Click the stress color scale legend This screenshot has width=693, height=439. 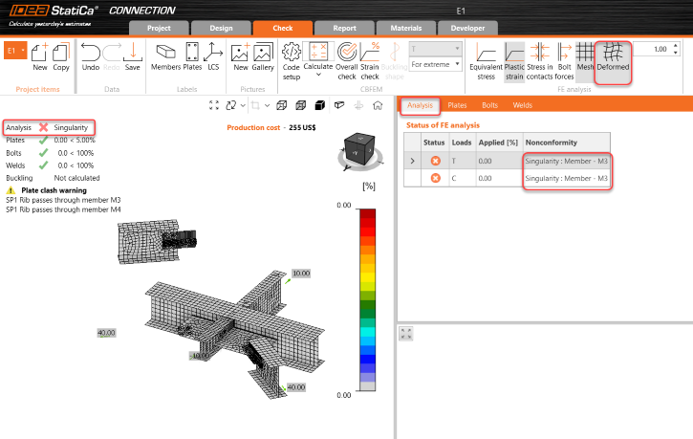(x=370, y=299)
